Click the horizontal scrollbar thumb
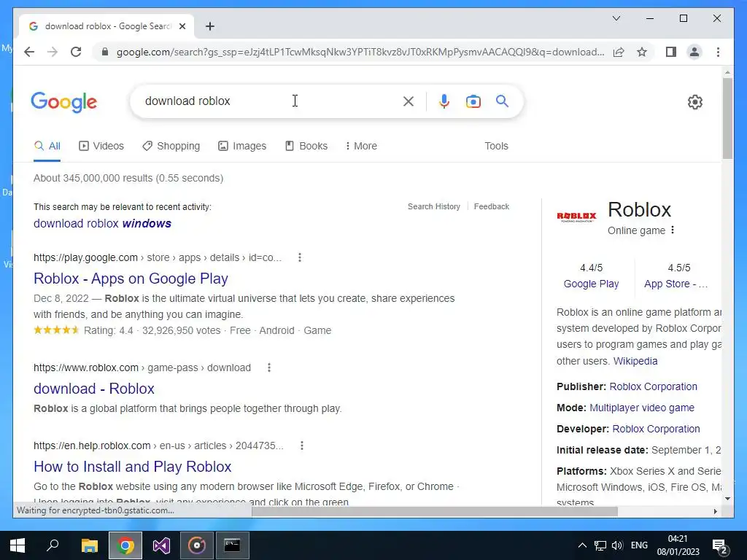The image size is (747, 560). click(435, 511)
